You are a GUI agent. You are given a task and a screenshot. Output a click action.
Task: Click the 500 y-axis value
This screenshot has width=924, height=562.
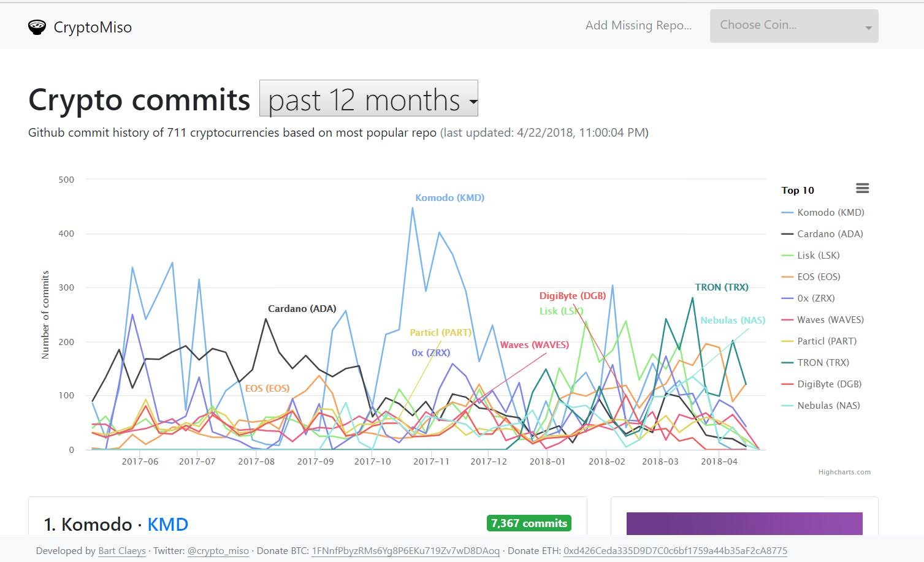[66, 180]
